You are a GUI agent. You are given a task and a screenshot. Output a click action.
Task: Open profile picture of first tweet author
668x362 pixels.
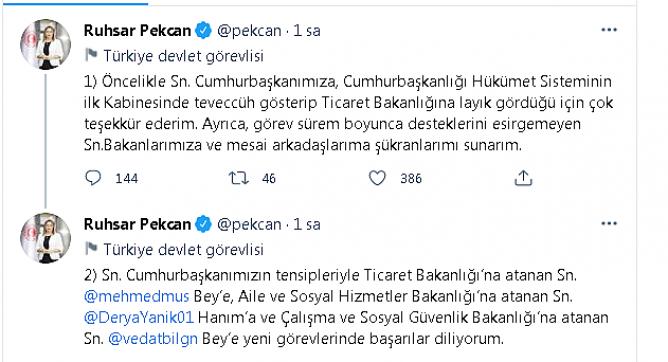point(46,44)
